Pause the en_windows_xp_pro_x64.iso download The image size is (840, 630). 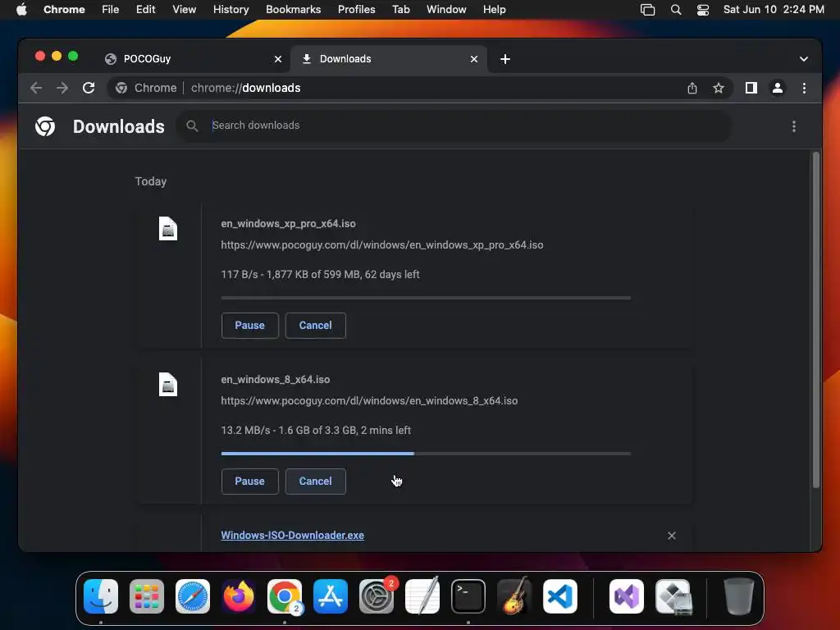[x=249, y=325]
